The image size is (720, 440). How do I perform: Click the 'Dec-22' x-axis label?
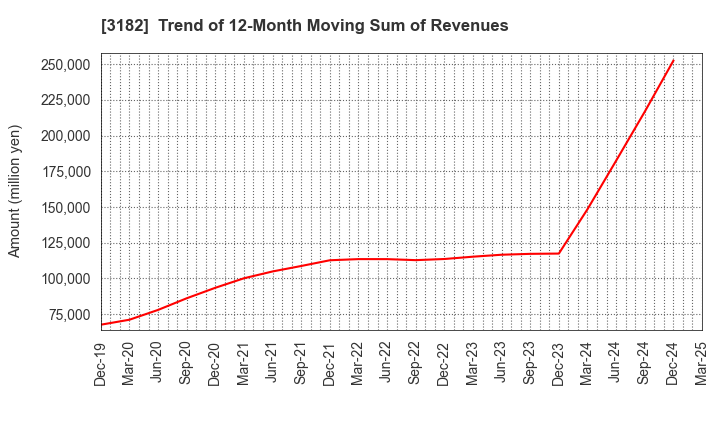(x=444, y=364)
